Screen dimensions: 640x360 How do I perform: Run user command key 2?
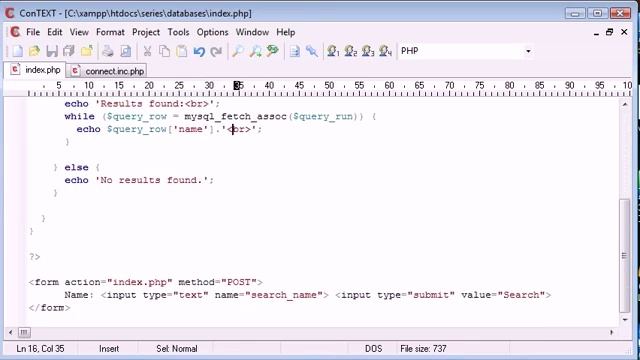click(x=351, y=51)
